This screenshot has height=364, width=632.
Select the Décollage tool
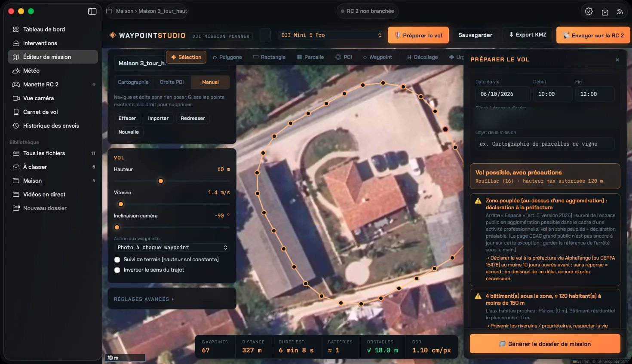point(422,57)
